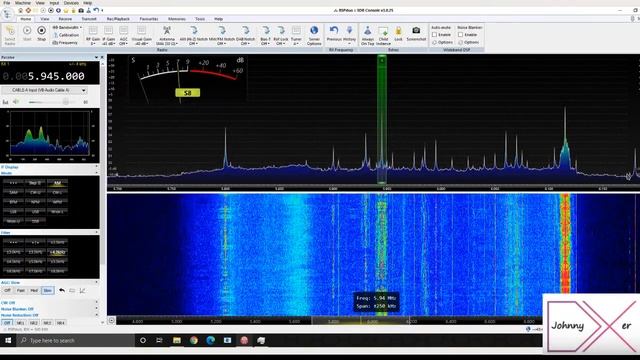The height and width of the screenshot is (360, 640).
Task: Click the Windows Start button
Action: click(8, 340)
